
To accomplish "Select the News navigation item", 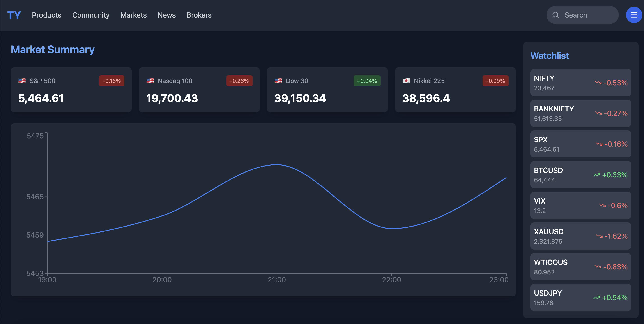I will coord(166,15).
